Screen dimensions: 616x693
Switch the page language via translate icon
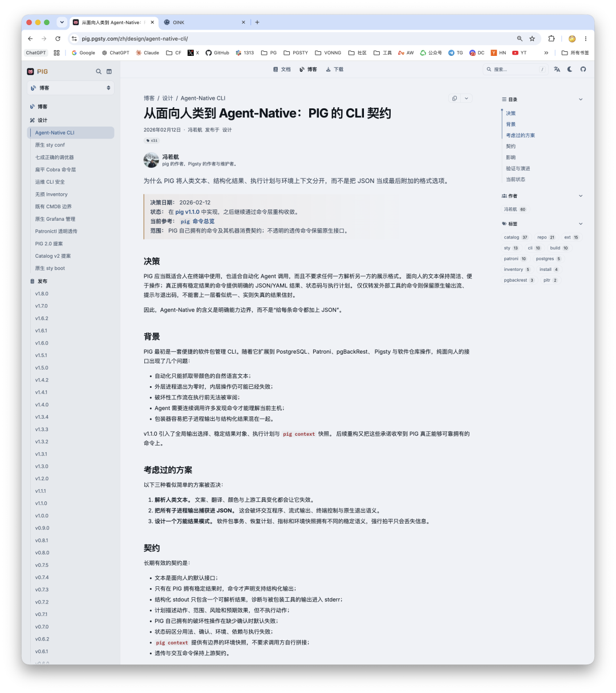point(557,69)
